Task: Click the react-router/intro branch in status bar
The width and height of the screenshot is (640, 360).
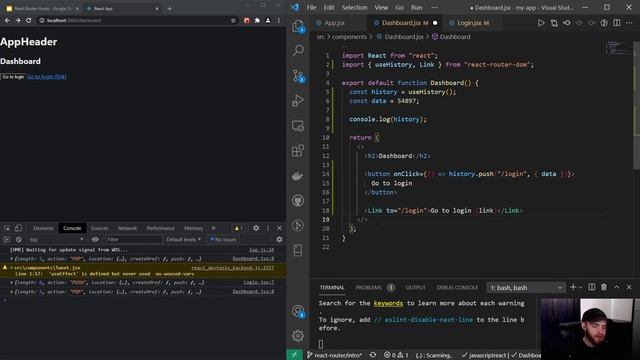Action: (x=334, y=355)
